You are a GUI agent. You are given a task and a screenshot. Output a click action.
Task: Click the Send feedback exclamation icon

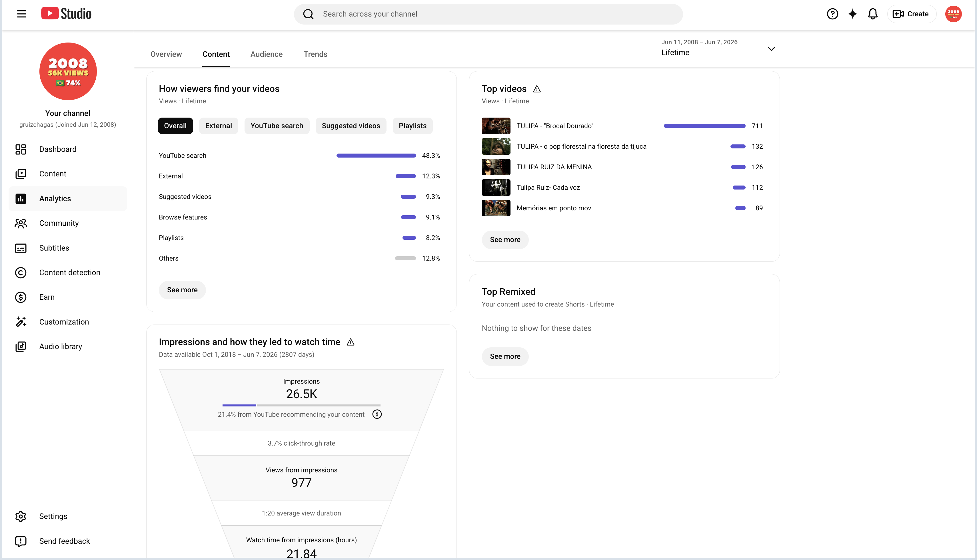pos(21,541)
